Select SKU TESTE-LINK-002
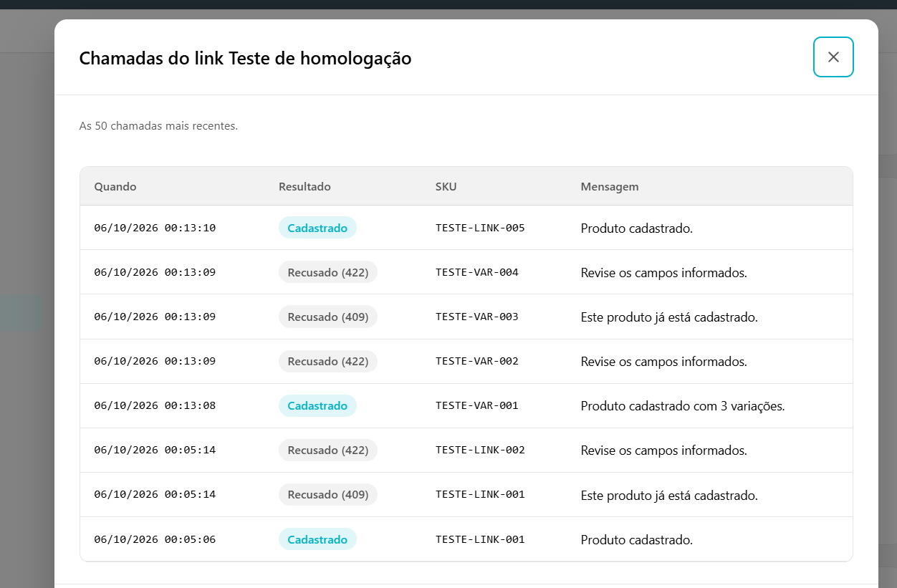Image resolution: width=897 pixels, height=588 pixels. [480, 450]
